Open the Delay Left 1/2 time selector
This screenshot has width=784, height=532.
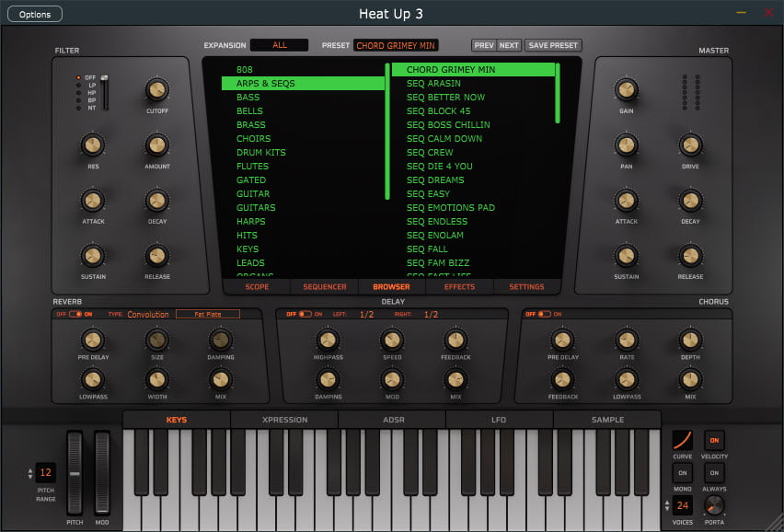(x=366, y=315)
